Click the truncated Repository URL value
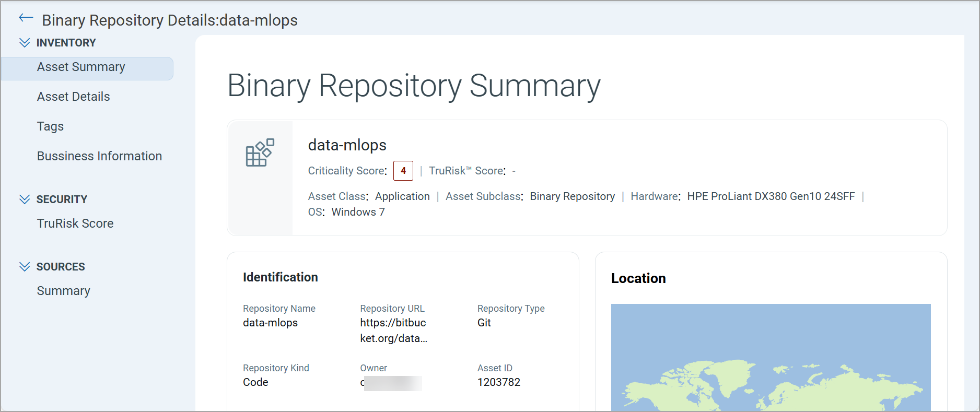The height and width of the screenshot is (412, 980). click(x=393, y=331)
